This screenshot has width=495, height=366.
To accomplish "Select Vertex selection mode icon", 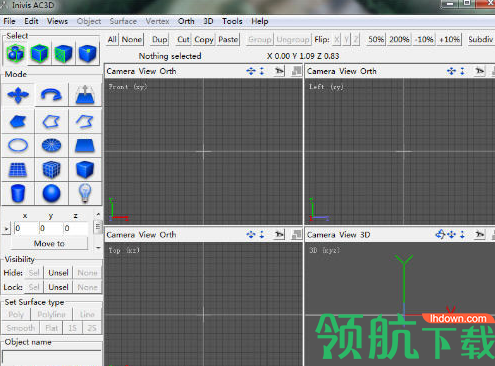I will point(87,53).
